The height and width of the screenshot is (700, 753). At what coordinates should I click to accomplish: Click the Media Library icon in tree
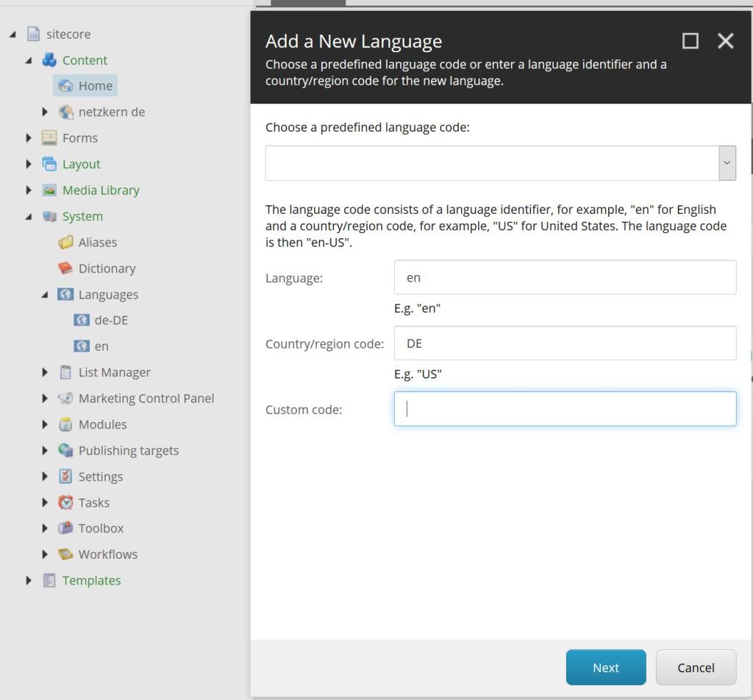pos(49,190)
